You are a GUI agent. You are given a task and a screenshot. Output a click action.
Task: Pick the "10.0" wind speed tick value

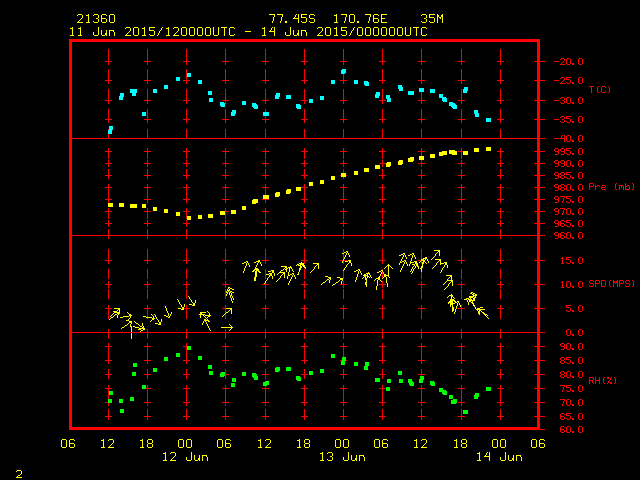coord(571,284)
